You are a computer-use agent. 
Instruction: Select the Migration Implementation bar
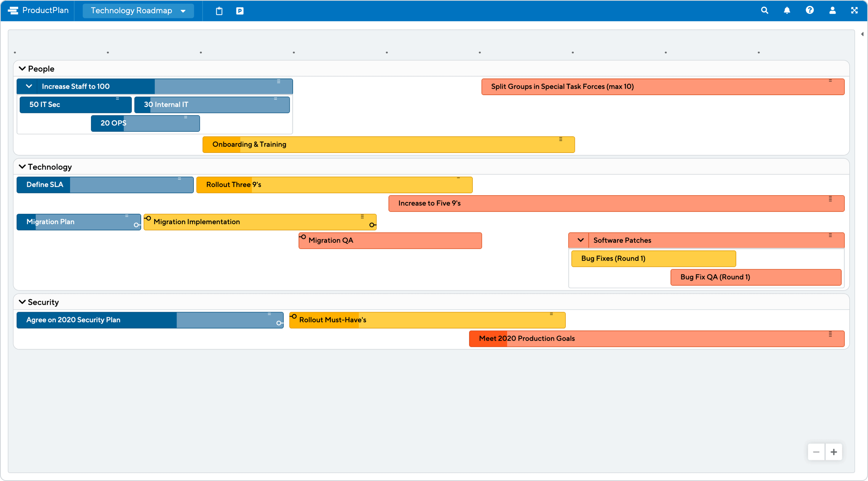point(257,221)
